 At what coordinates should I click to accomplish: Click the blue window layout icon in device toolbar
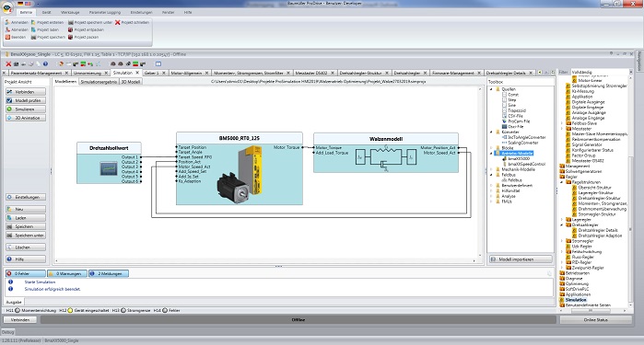pyautogui.click(x=158, y=64)
